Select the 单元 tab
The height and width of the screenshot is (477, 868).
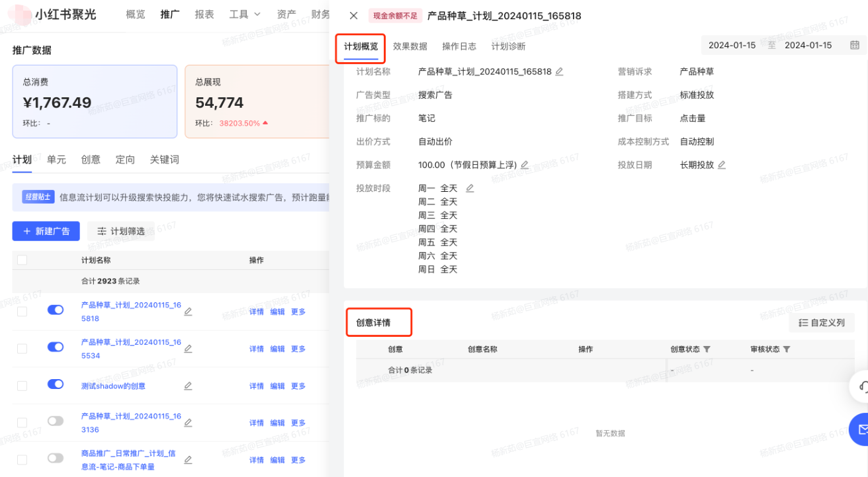(x=56, y=159)
